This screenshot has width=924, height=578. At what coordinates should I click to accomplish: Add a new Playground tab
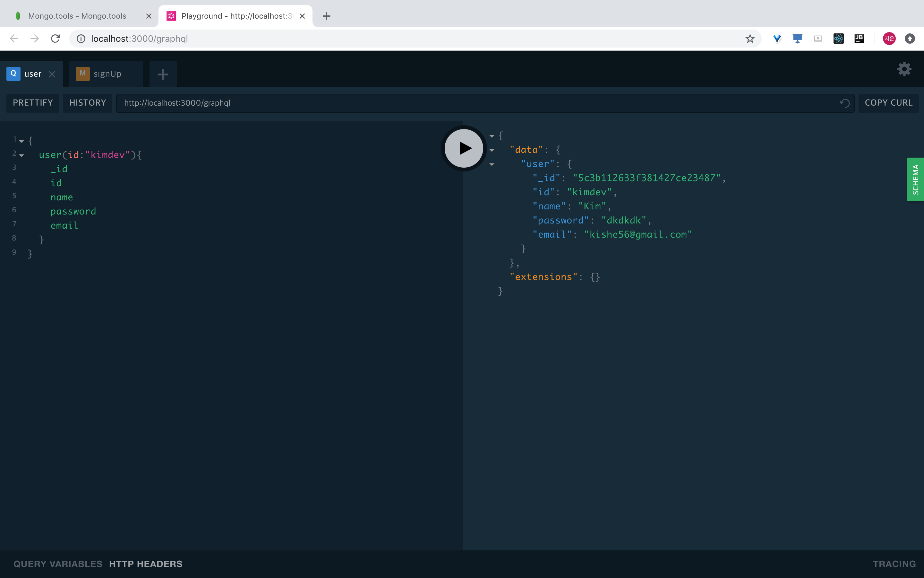pos(163,74)
